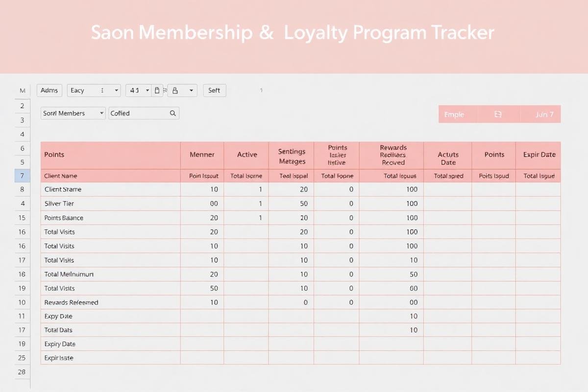This screenshot has width=588, height=392.
Task: Click the Menner value 20 in Total Melnumuri row
Action: [214, 274]
